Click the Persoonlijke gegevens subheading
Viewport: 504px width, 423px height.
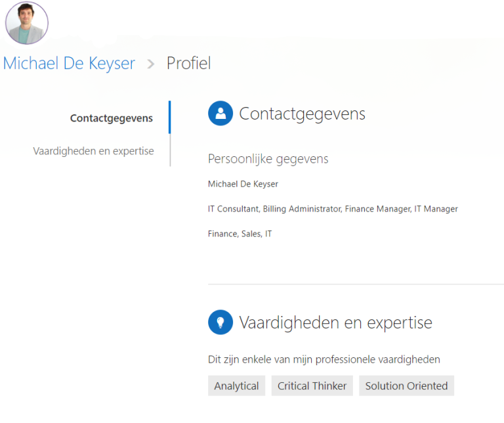coord(268,159)
